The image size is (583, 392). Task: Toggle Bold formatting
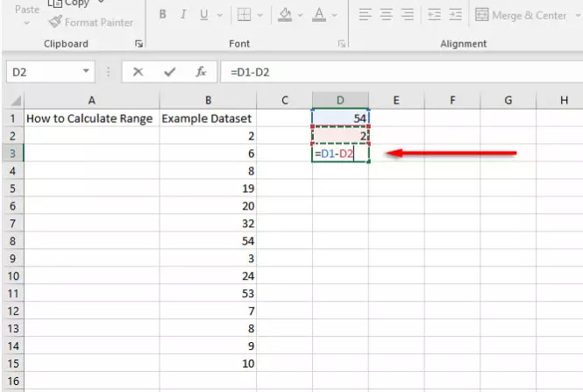pos(162,15)
